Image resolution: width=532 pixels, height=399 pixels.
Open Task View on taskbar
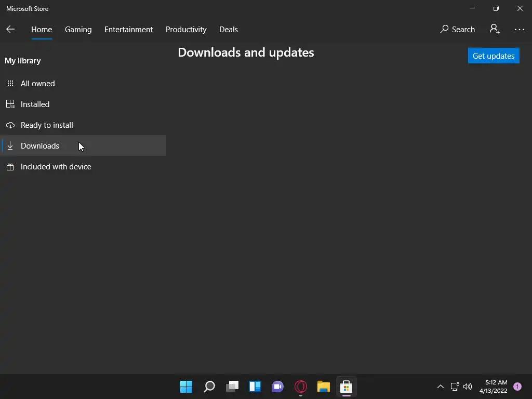[x=232, y=387]
